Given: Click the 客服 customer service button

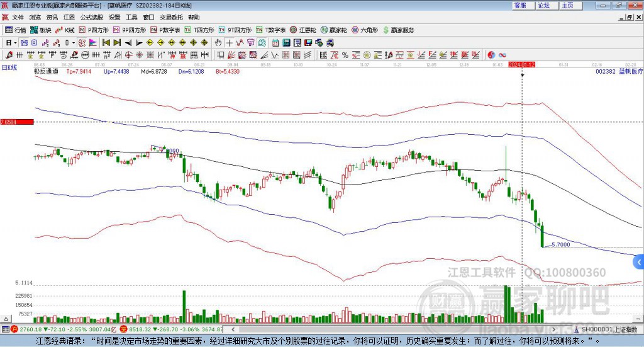Looking at the screenshot, I should click(x=520, y=5).
